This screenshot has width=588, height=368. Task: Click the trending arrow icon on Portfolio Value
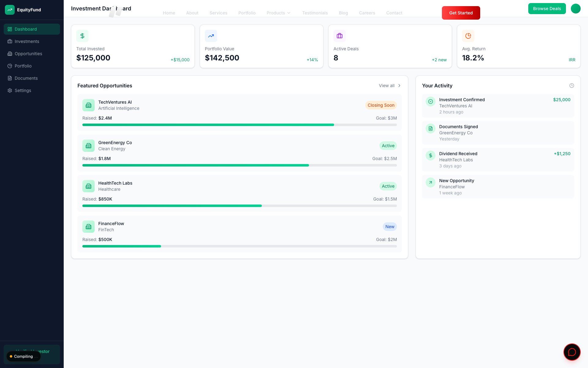(211, 36)
